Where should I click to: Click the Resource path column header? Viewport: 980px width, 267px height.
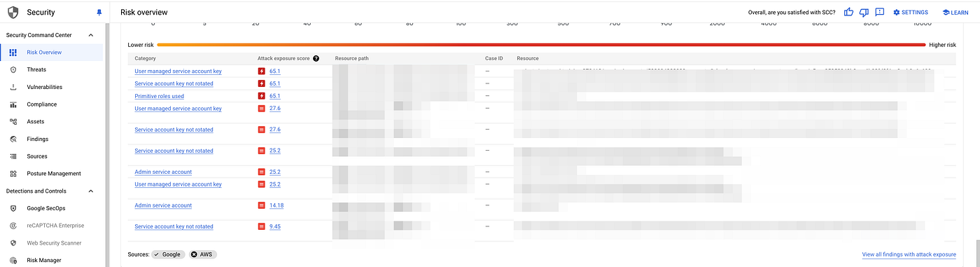pos(352,58)
